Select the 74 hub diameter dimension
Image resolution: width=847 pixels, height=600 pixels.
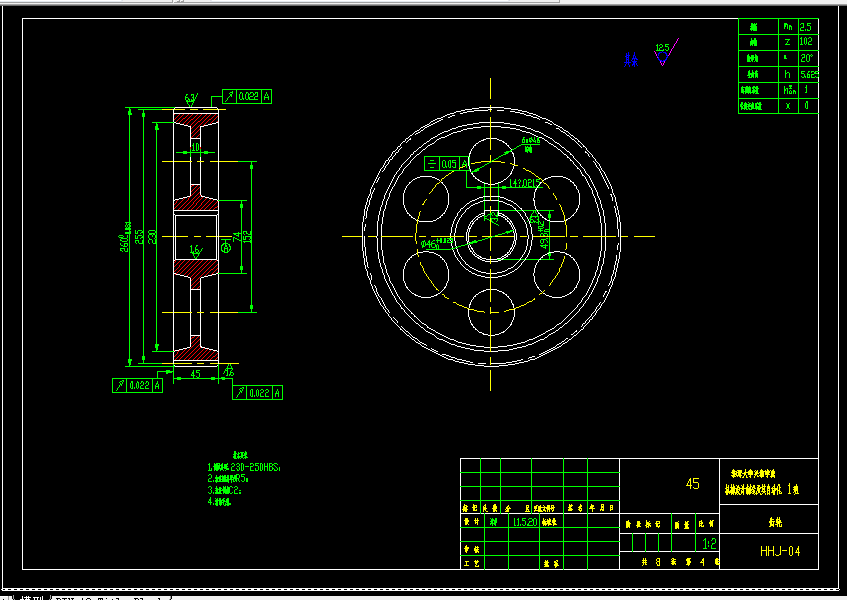point(237,237)
